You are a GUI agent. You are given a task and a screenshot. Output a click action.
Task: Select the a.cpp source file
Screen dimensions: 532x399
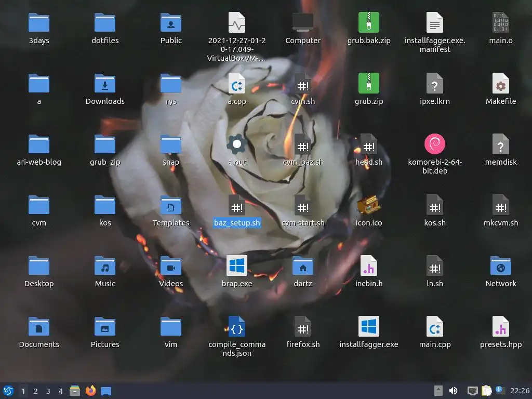coord(237,84)
